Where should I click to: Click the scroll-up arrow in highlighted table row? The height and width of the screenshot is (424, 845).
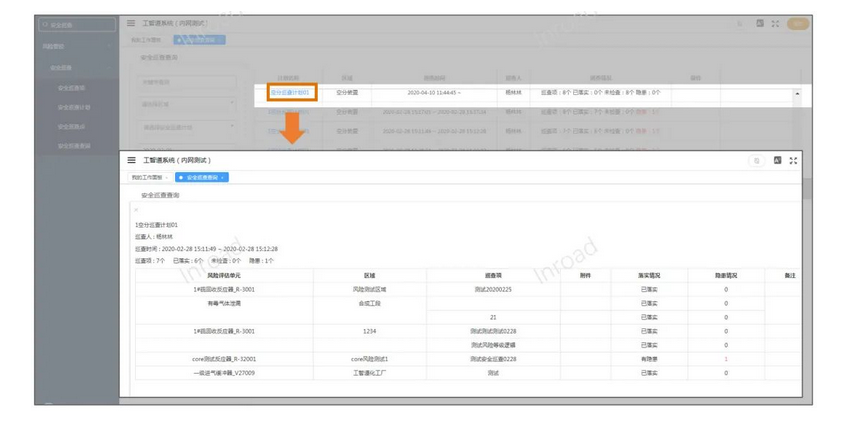[x=797, y=94]
